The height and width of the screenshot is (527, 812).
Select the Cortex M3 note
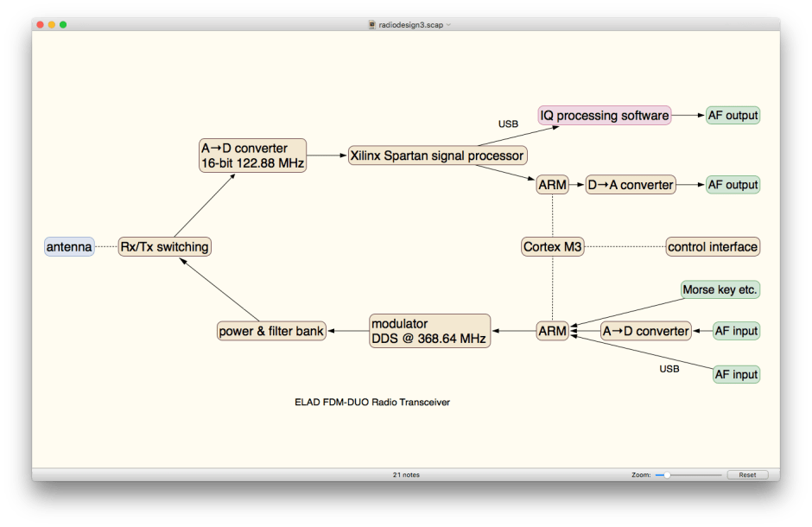(x=551, y=246)
